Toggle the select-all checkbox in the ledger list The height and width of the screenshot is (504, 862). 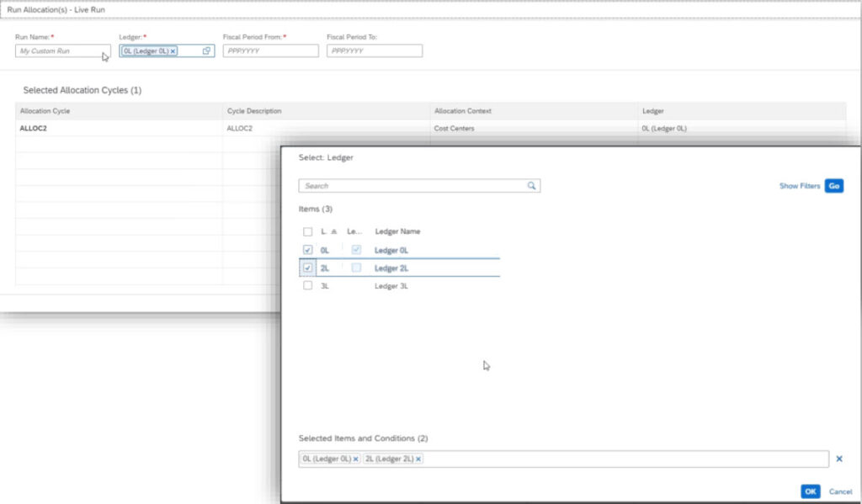click(x=307, y=231)
